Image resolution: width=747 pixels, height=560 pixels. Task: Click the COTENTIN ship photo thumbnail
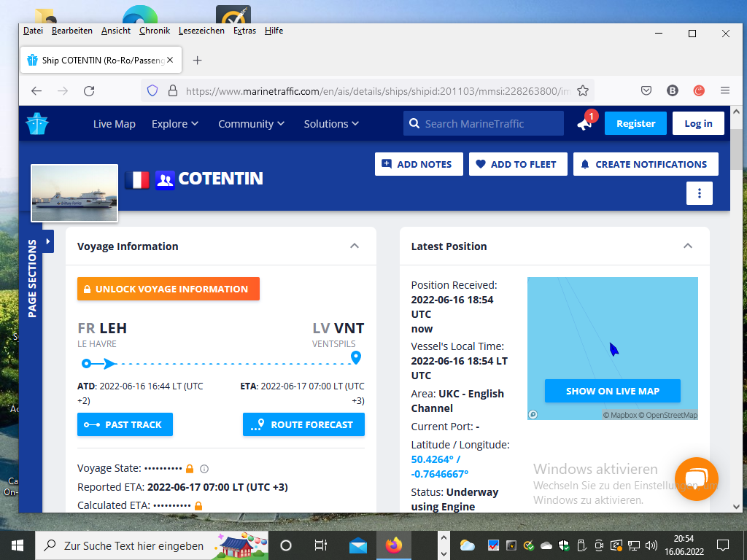[x=74, y=192]
